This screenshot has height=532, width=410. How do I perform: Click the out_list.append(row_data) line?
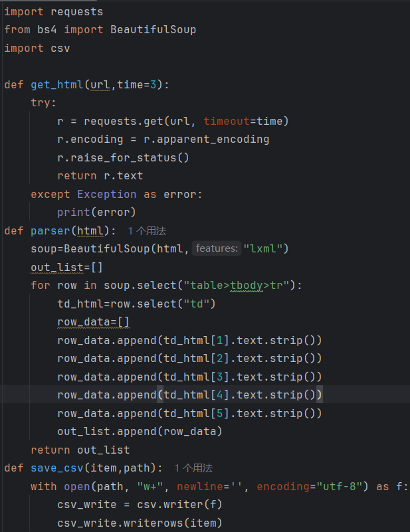tap(140, 432)
